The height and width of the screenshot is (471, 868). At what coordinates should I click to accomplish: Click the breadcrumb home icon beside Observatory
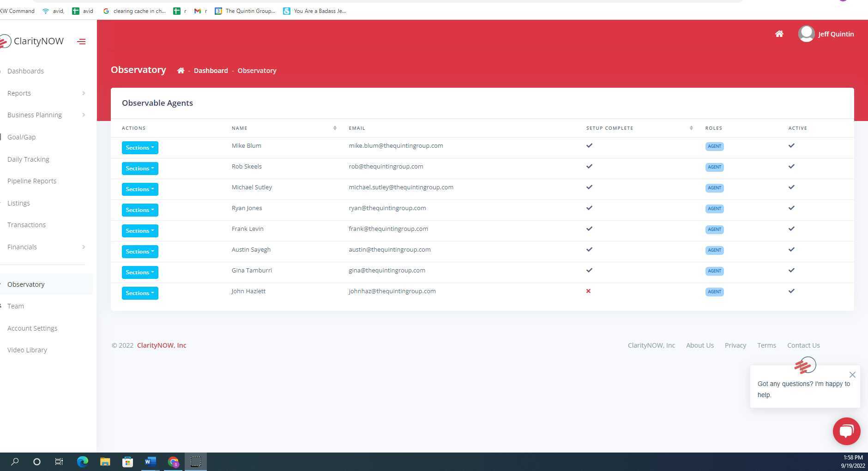pyautogui.click(x=181, y=71)
